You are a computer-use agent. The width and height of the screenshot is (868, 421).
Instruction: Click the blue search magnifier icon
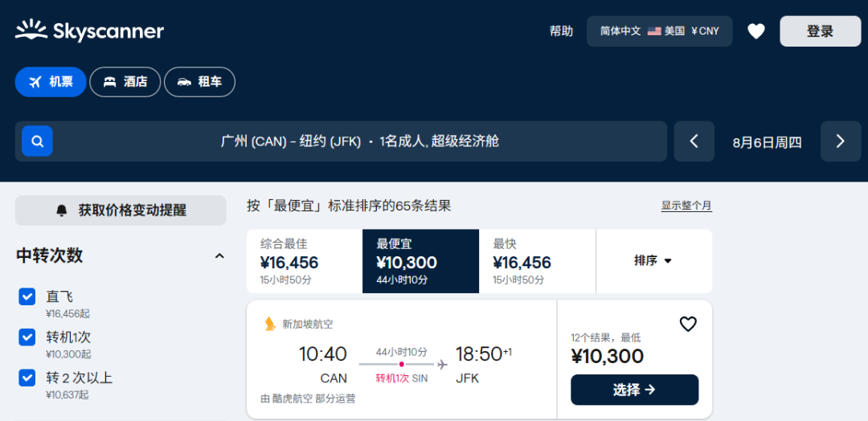[x=37, y=141]
